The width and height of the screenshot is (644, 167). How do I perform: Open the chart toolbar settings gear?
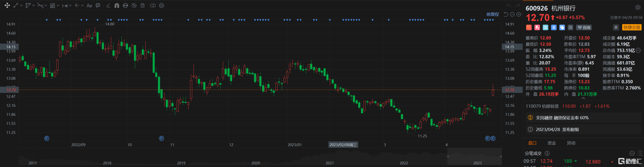161,6
